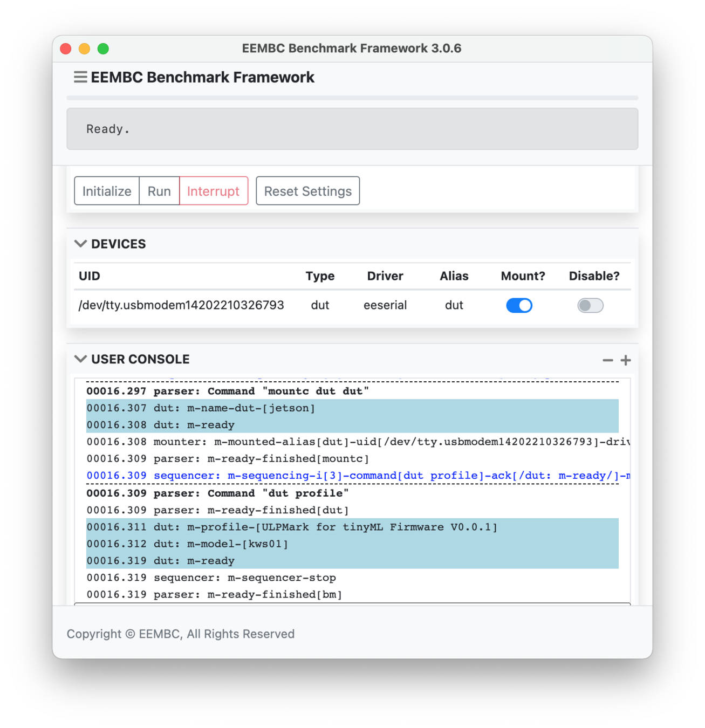Screen dimensions: 705x728
Task: Click console line '00016.308 dut: m-ready'
Action: 352,424
